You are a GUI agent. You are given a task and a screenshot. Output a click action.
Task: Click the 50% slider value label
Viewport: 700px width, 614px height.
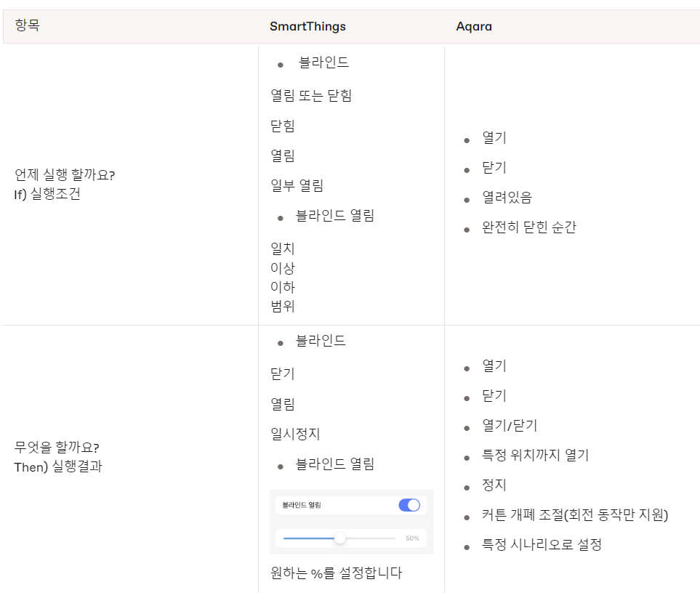tap(412, 538)
